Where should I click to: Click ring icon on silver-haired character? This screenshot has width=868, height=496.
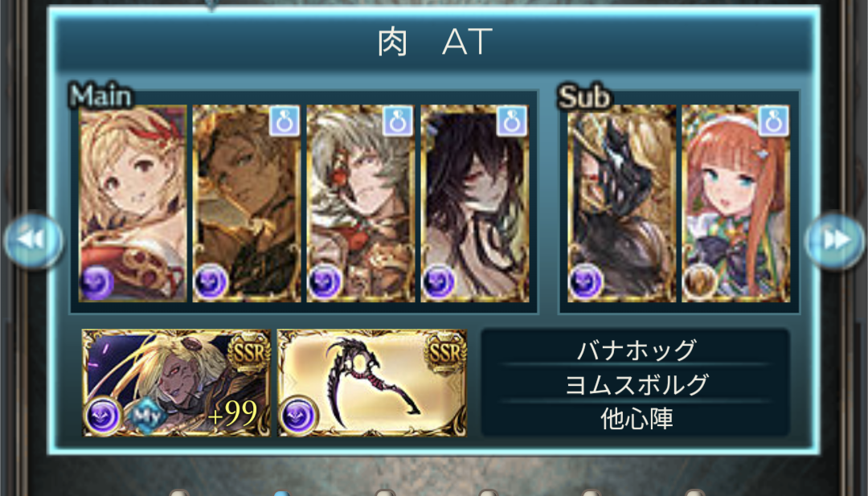point(398,120)
